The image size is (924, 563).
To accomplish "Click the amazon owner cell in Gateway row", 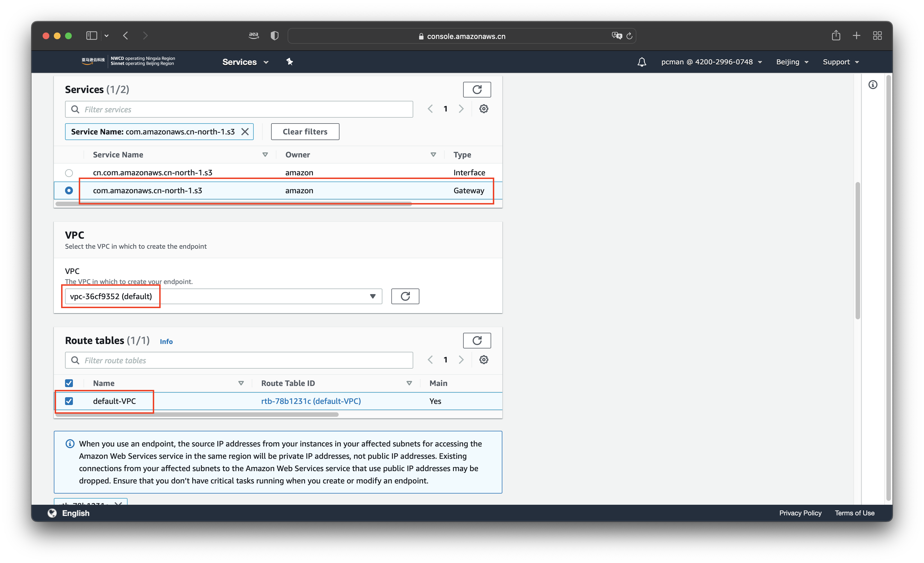I will (x=299, y=190).
